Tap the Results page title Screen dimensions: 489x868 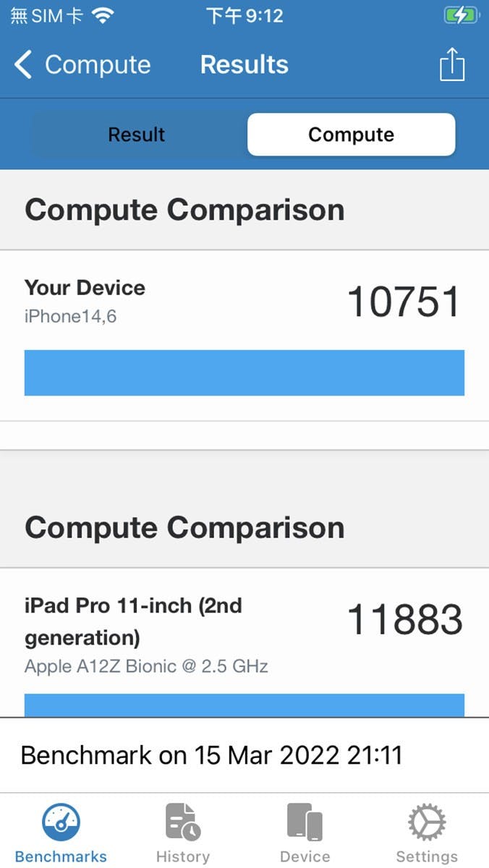click(x=244, y=64)
